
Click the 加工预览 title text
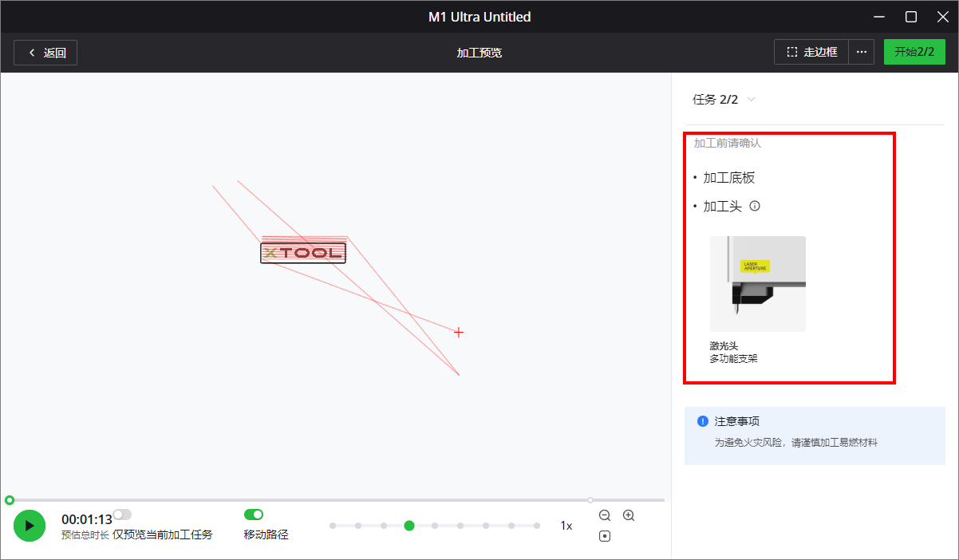479,53
